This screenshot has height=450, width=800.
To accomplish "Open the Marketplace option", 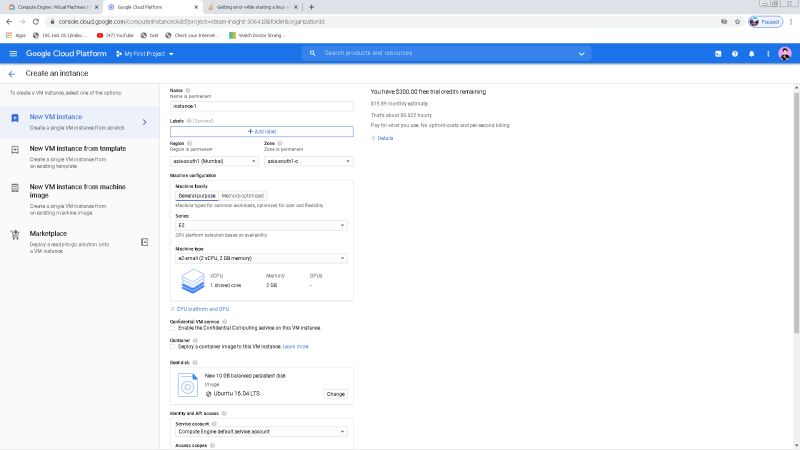I will pos(79,242).
